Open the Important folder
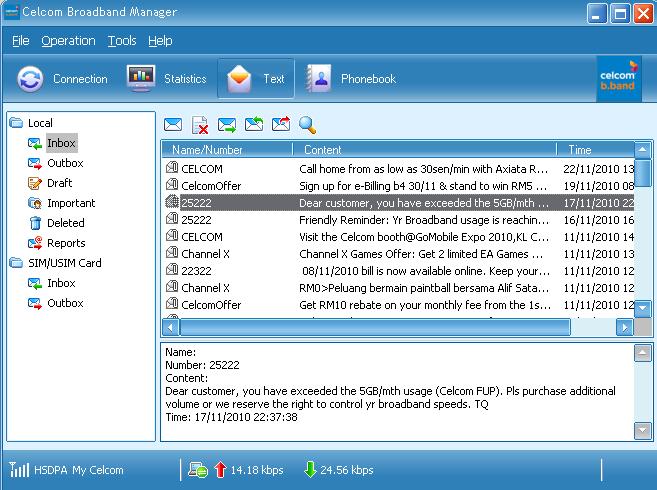The width and height of the screenshot is (657, 490). [x=71, y=203]
